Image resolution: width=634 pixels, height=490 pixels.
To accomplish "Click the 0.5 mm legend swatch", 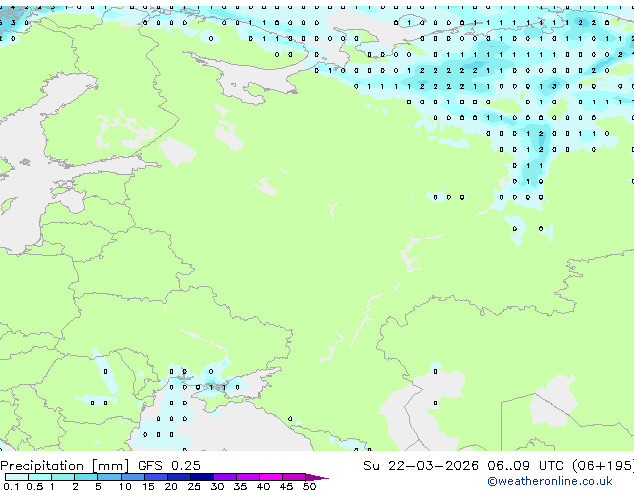I will [40, 477].
